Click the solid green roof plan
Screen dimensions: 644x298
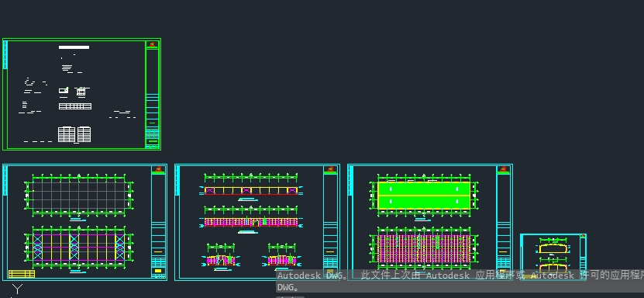point(423,195)
